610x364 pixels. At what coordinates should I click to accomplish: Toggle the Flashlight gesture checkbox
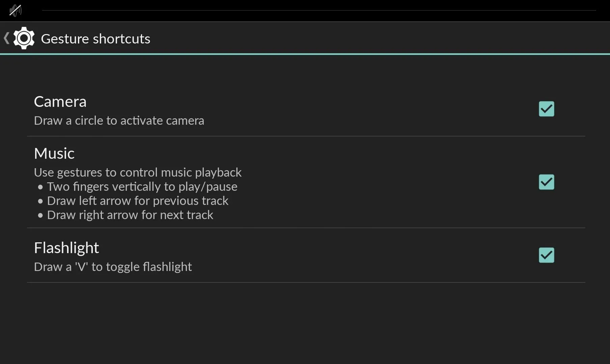(546, 255)
